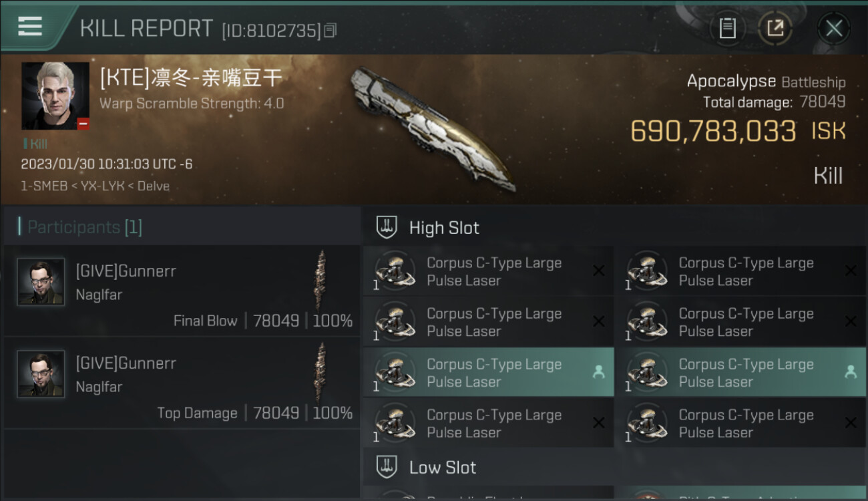
Task: Open Final Blow Gunnerr portrait
Action: coord(41,282)
